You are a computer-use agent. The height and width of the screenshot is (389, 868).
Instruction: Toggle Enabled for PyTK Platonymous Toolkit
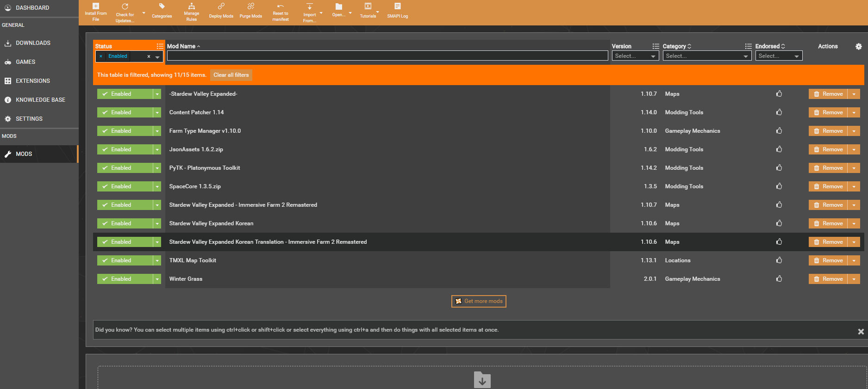click(x=125, y=168)
